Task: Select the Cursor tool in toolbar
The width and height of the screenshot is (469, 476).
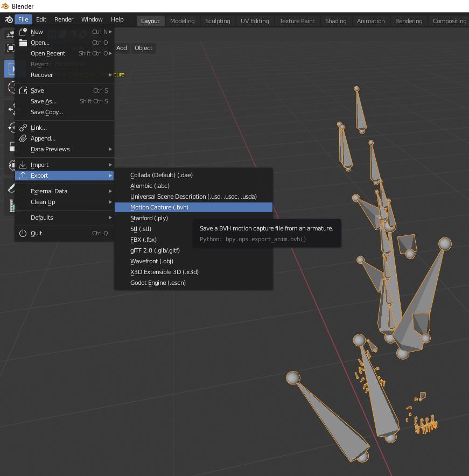Action: pyautogui.click(x=11, y=87)
